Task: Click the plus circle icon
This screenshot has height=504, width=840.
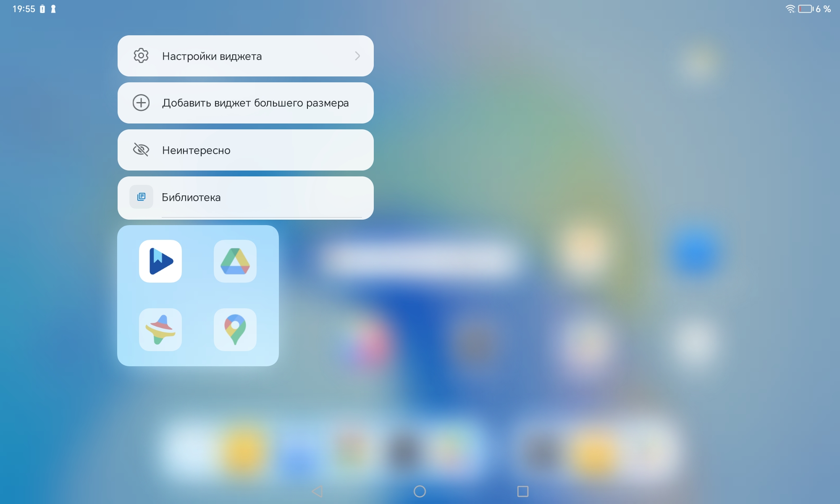Action: 141,103
